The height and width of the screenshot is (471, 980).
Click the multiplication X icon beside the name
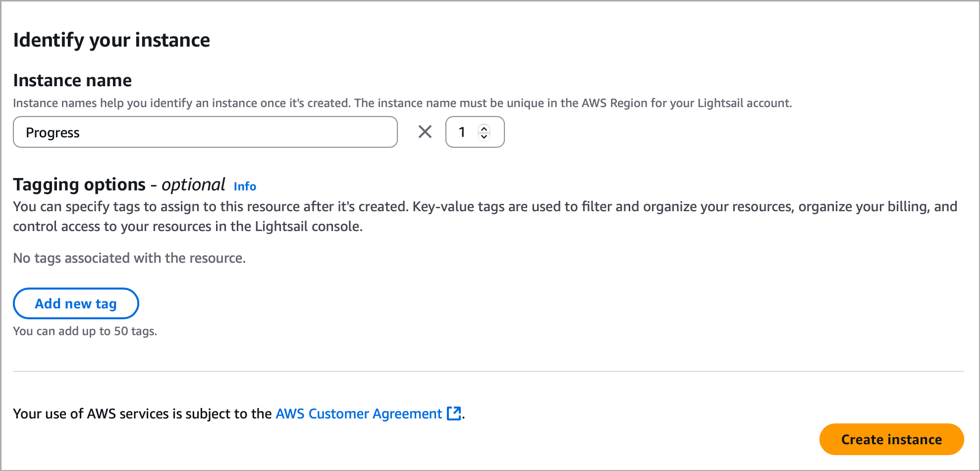(x=425, y=132)
